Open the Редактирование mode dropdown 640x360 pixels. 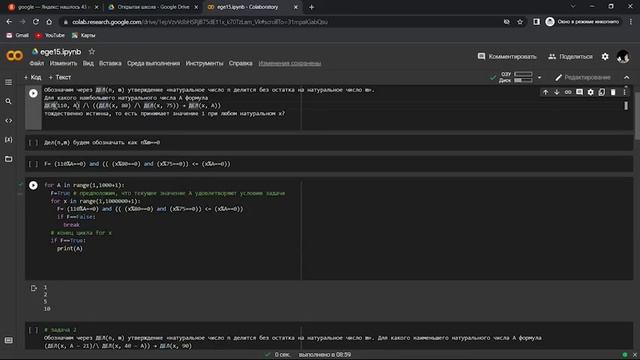coord(583,77)
